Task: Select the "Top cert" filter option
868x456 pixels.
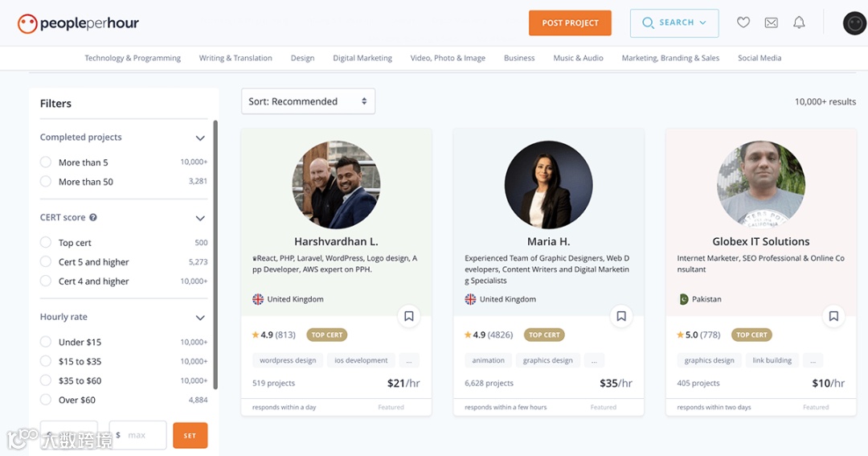Action: [x=46, y=242]
